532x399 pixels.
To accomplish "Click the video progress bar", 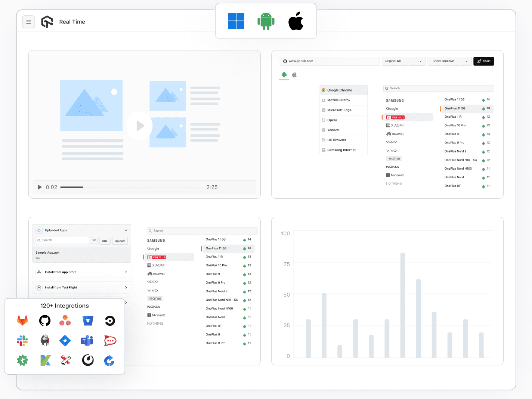I will pyautogui.click(x=132, y=187).
